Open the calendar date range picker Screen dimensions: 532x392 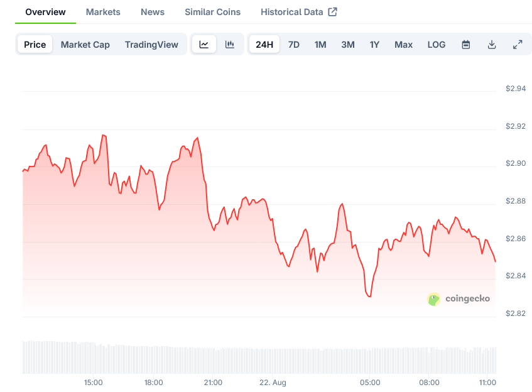(466, 45)
